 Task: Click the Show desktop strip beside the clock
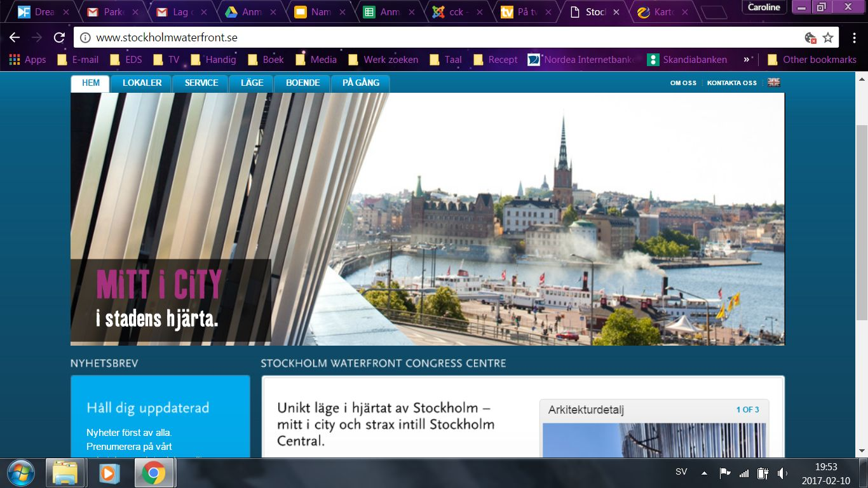click(863, 473)
